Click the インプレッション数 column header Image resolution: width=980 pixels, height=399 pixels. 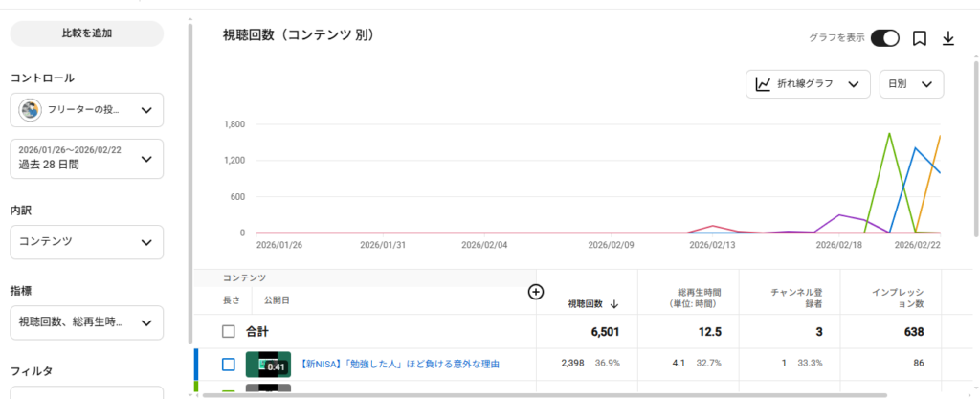tap(897, 297)
